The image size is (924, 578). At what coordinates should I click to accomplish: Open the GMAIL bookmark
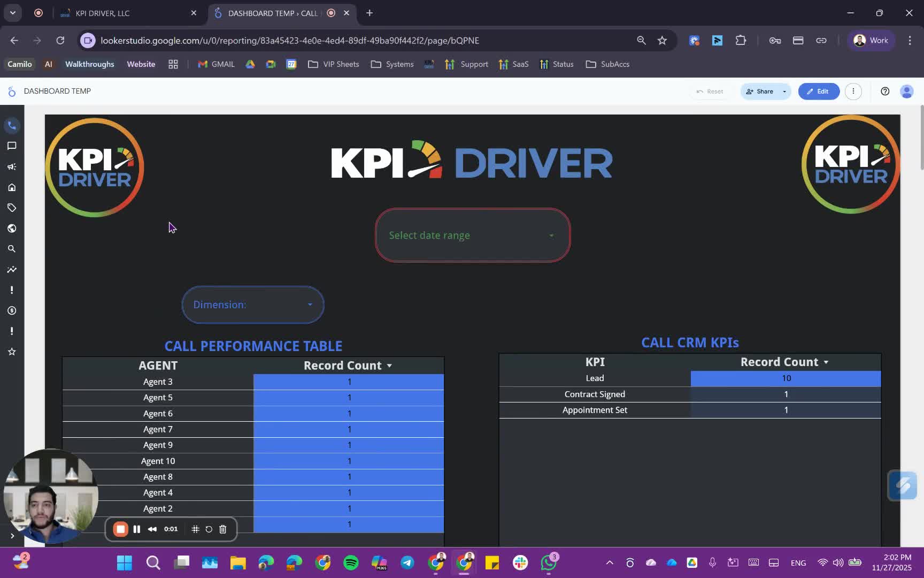[x=216, y=64]
